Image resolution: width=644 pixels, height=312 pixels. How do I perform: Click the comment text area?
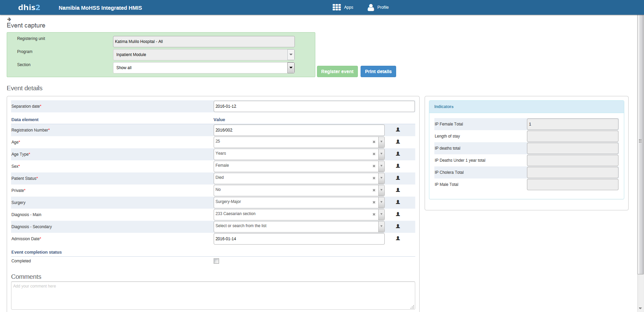[x=213, y=295]
